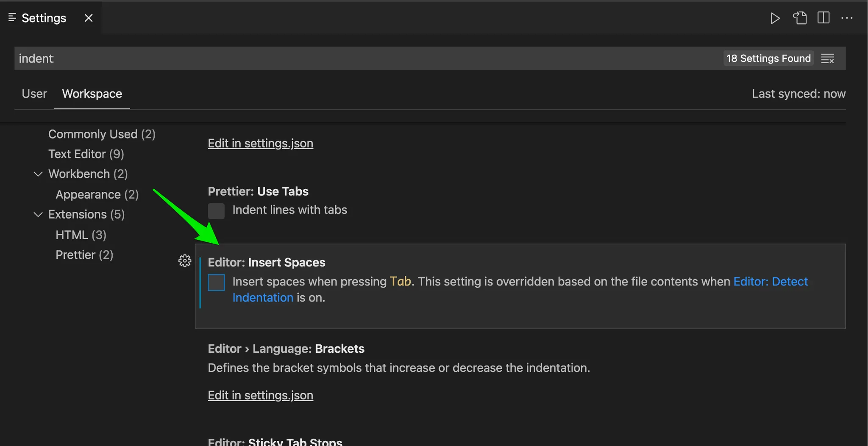Follow the Editor: Detect Indentation link
The image size is (868, 446).
[770, 282]
